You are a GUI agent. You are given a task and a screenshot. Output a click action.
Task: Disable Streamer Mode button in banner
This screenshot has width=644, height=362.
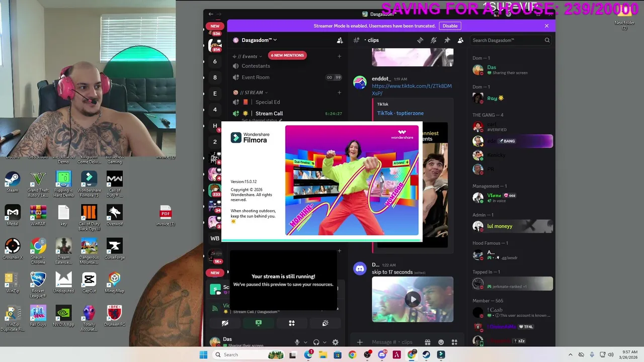point(450,26)
